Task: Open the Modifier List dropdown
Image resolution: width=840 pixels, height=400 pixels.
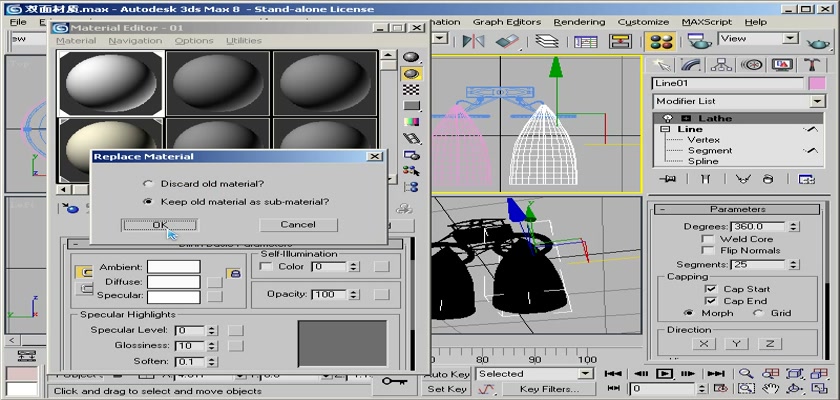Action: [x=817, y=101]
